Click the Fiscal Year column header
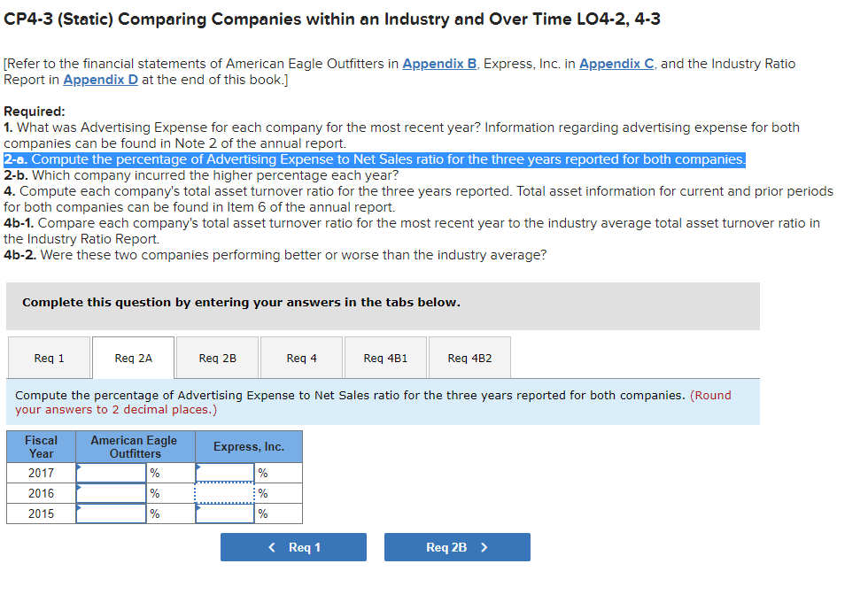 [x=40, y=446]
